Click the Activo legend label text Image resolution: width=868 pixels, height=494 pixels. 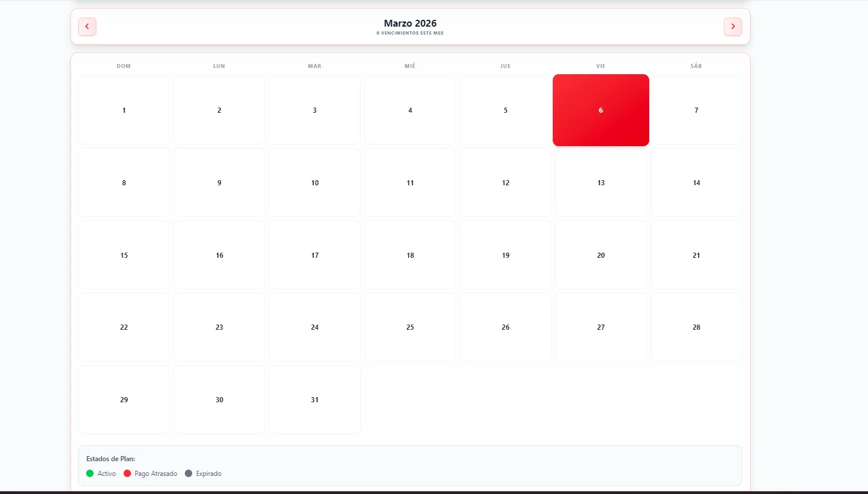106,473
